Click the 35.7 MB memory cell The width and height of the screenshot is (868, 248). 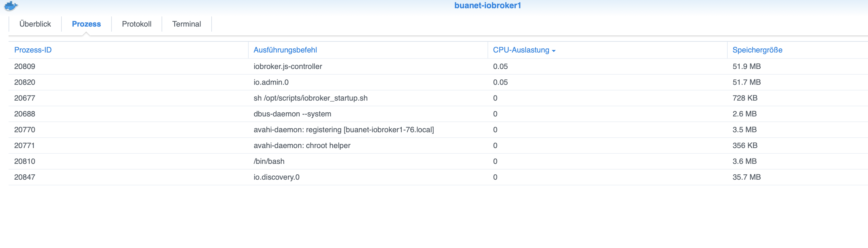[x=746, y=177]
